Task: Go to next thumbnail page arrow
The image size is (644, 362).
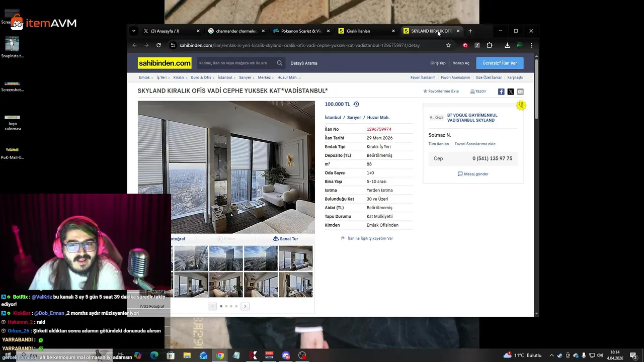Action: click(245, 306)
